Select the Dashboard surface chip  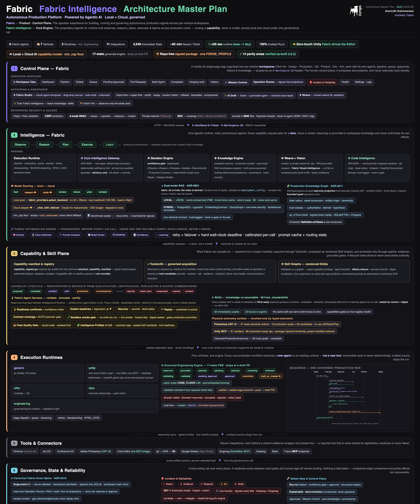tap(48, 82)
